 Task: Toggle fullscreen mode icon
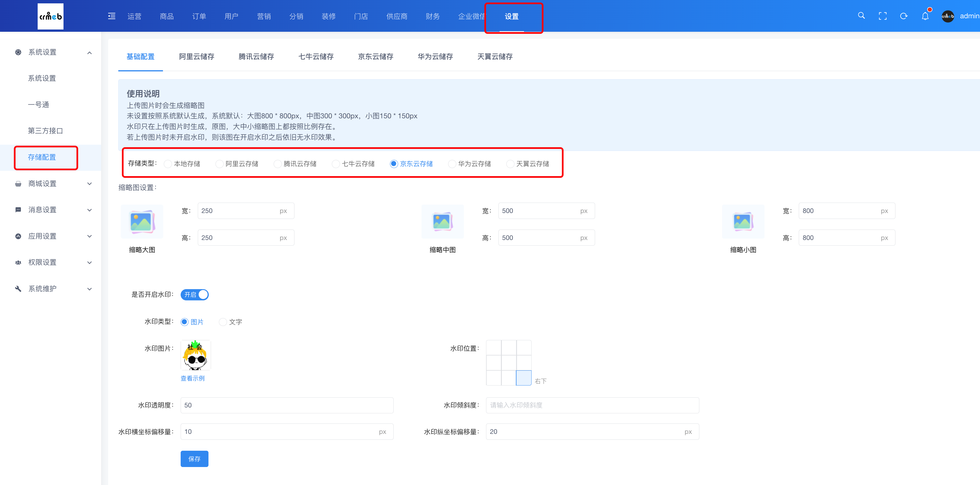point(883,16)
